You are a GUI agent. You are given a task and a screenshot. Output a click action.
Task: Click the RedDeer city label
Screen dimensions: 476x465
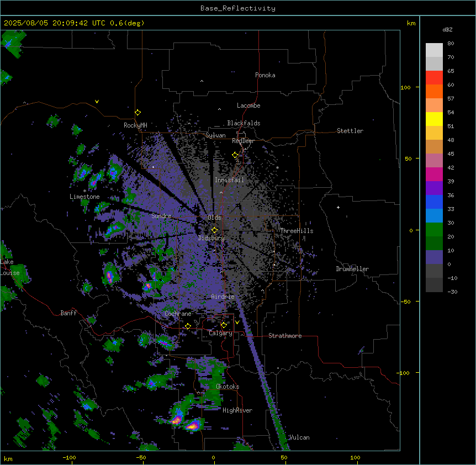243,141
